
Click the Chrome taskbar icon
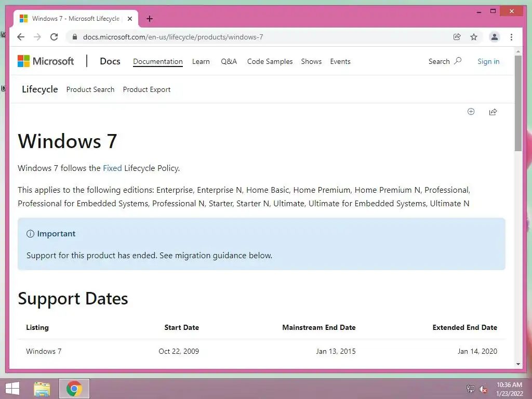(74, 389)
